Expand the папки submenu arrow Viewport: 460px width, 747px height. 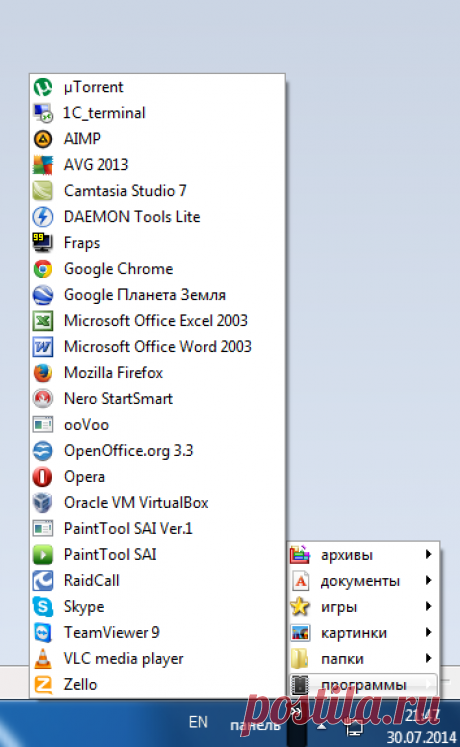428,658
